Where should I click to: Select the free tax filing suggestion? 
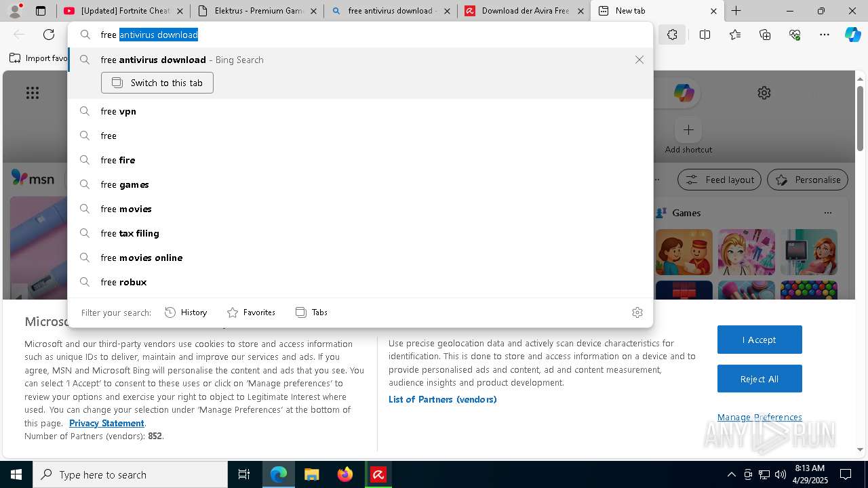[x=360, y=233]
